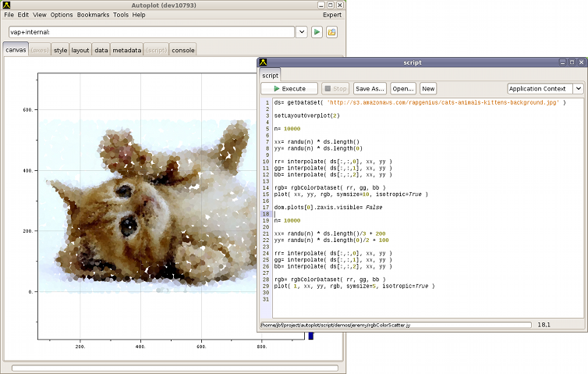This screenshot has width=588, height=374.
Task: Click the script file path field
Action: (396, 325)
